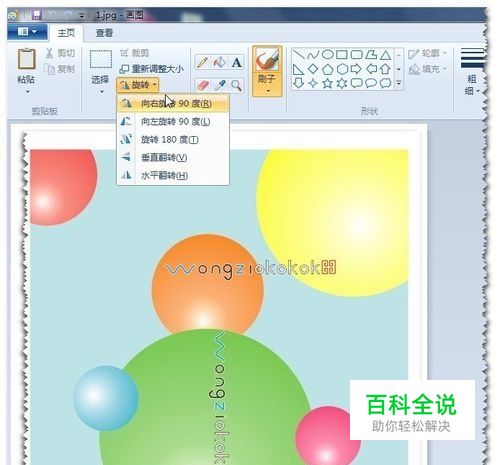Screen dimensions: 500x465
Task: Expand the arrow under 刷子
Action: click(267, 91)
